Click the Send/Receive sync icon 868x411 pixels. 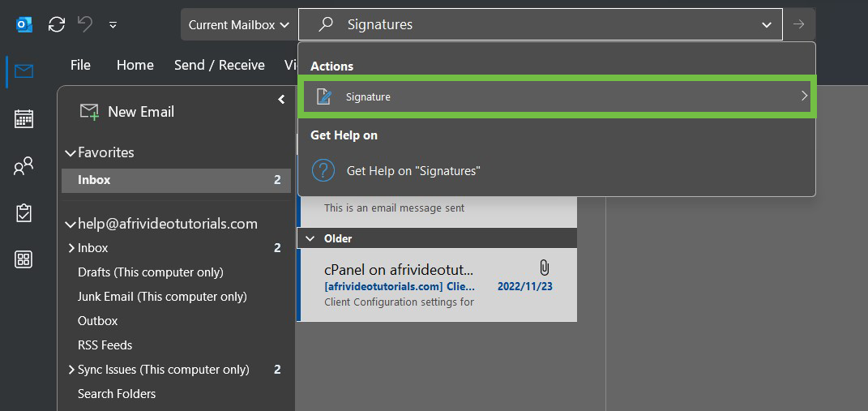coord(57,24)
